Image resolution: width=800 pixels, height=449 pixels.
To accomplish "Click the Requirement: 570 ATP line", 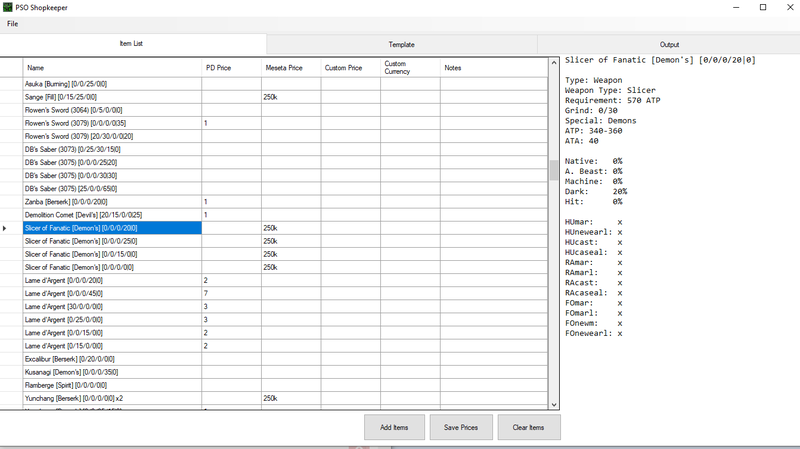I will tap(612, 101).
